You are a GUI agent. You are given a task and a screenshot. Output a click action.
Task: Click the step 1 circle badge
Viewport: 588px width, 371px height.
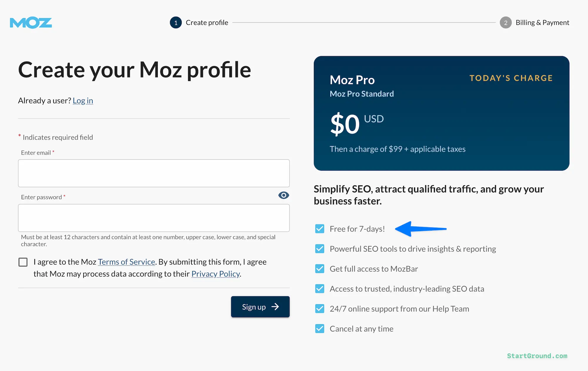tap(176, 23)
